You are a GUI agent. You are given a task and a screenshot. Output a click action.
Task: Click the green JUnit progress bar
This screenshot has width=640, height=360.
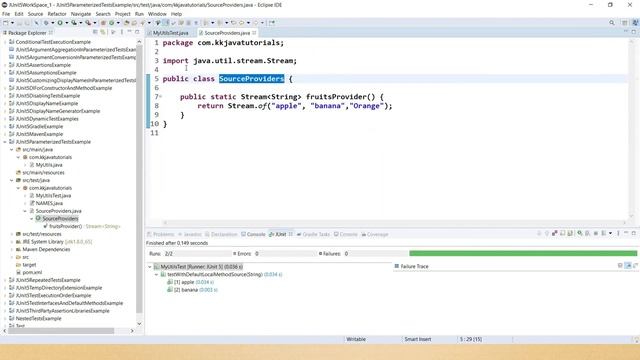pyautogui.click(x=523, y=253)
